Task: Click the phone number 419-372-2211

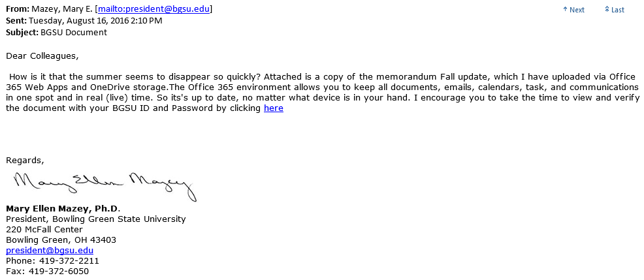Action: [68, 260]
